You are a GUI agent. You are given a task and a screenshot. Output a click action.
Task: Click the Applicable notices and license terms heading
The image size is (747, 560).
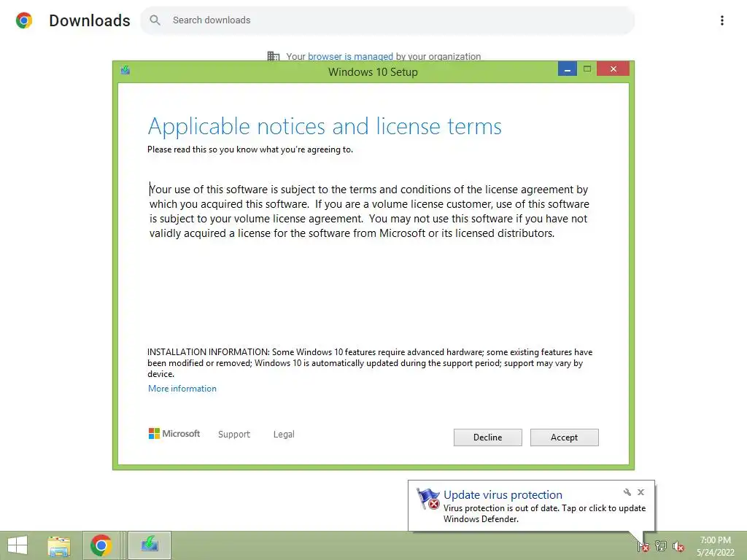point(325,126)
